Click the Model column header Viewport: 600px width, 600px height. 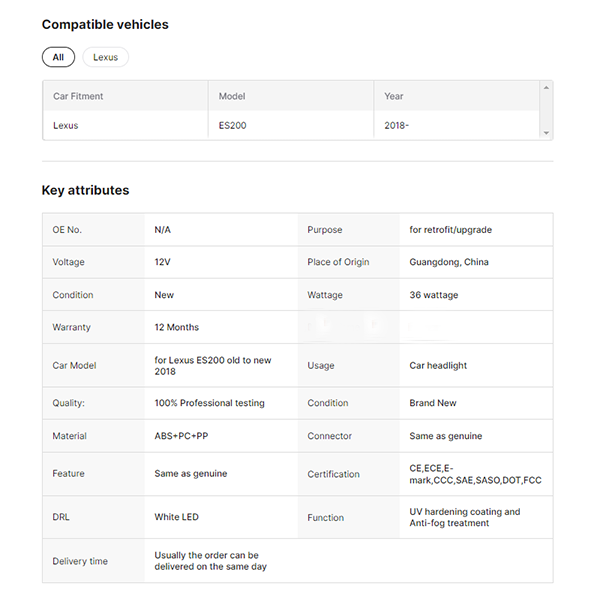(232, 96)
